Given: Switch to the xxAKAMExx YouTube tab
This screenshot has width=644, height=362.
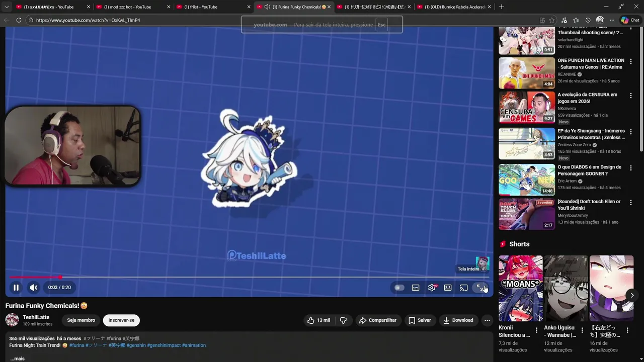Looking at the screenshot, I should [x=53, y=7].
